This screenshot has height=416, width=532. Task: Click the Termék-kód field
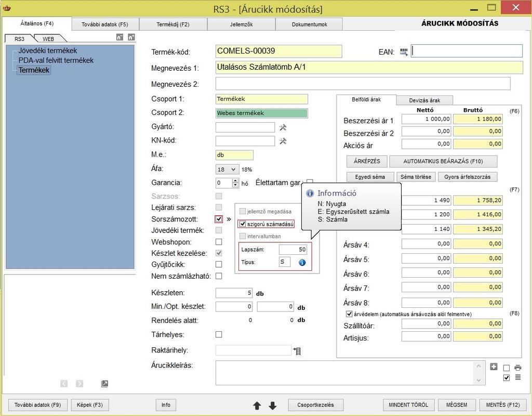pos(279,51)
